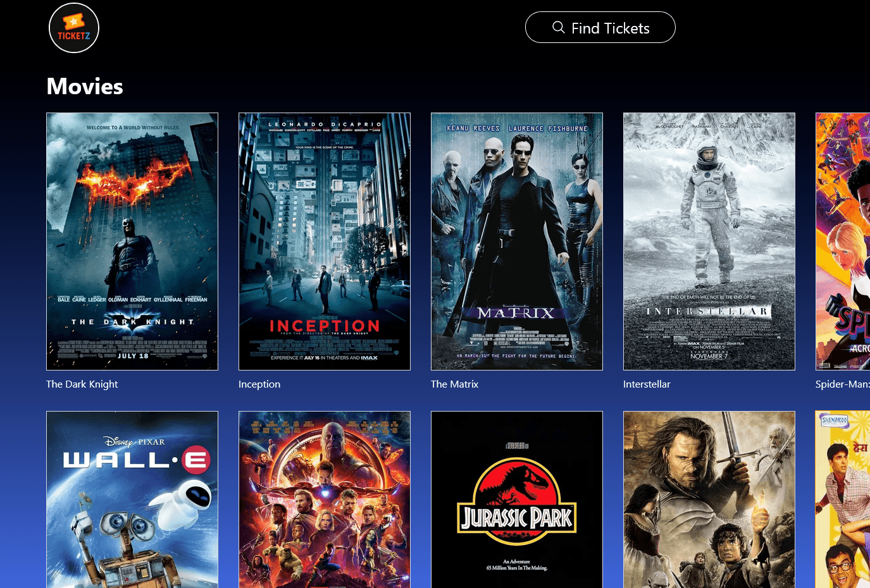Viewport: 870px width, 588px height.
Task: Select the 'Spider-Man:' title label
Action: (x=842, y=384)
